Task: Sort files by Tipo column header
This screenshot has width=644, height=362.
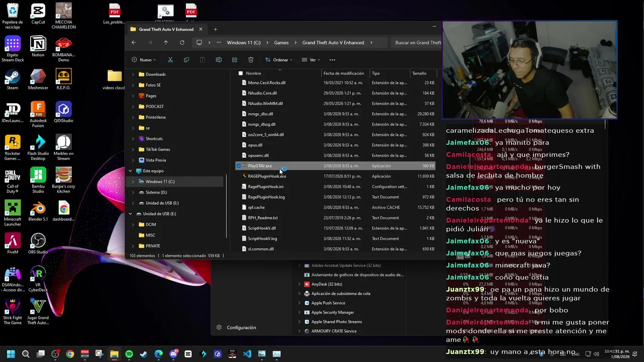Action: [376, 73]
